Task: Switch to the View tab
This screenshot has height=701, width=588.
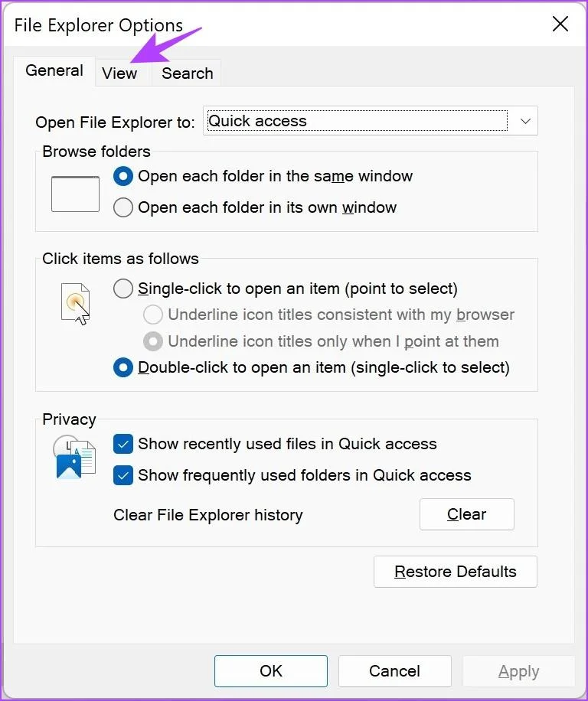Action: [x=119, y=73]
